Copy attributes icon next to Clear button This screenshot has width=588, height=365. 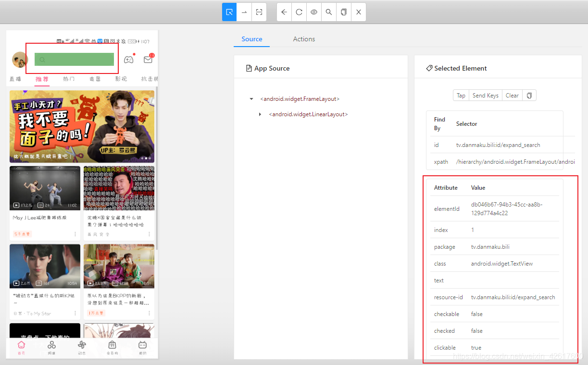(x=529, y=96)
